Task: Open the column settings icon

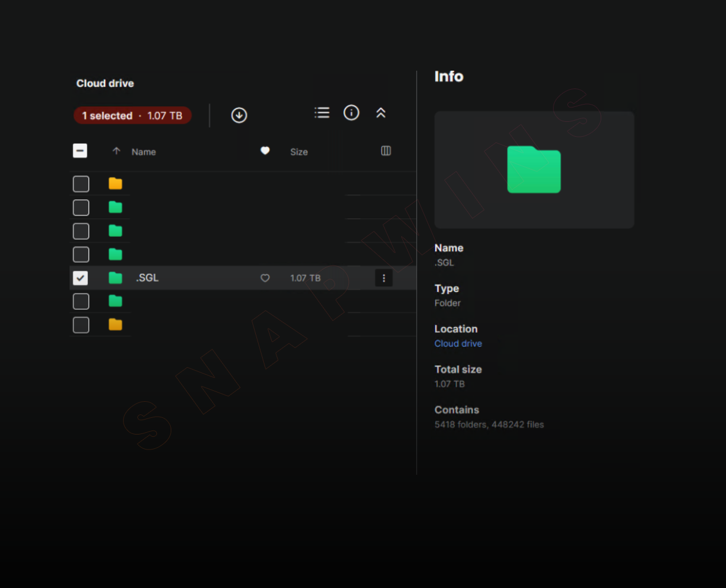Action: click(x=386, y=151)
